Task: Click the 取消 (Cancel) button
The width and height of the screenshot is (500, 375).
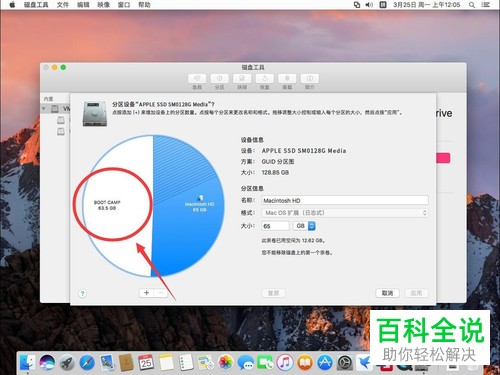Action: tap(387, 293)
